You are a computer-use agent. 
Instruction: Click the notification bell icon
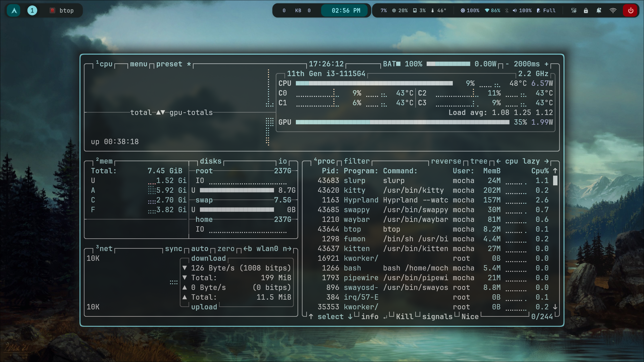click(x=599, y=10)
